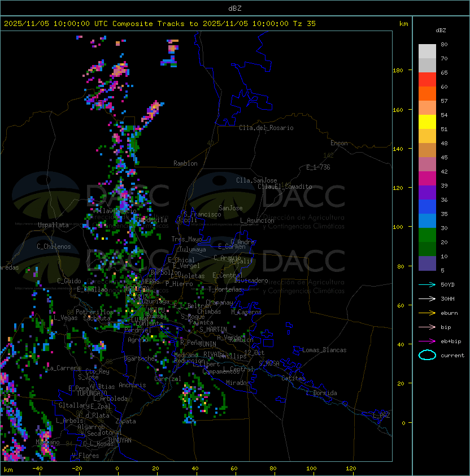Click the 'Potrerillos' map label

[94, 311]
